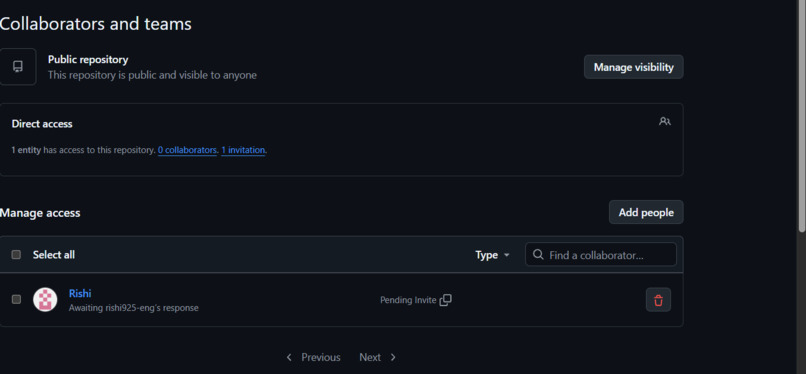Click the Manage visibility button

[x=633, y=67]
